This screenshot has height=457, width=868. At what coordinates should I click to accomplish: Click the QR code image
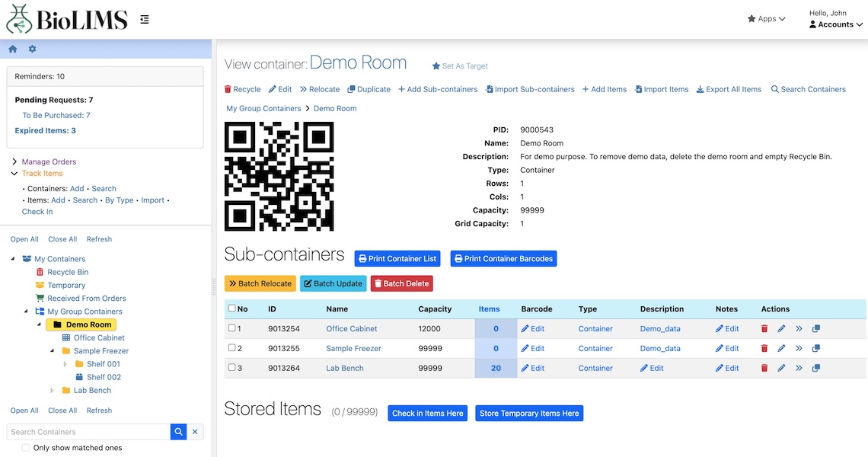(x=279, y=176)
